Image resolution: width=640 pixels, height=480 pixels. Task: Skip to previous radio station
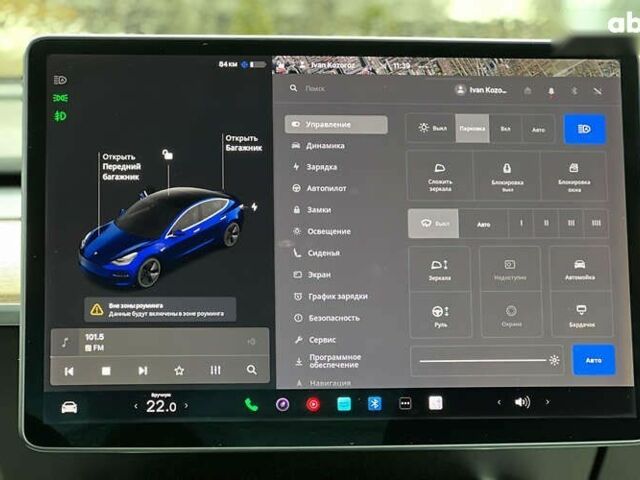[x=69, y=371]
